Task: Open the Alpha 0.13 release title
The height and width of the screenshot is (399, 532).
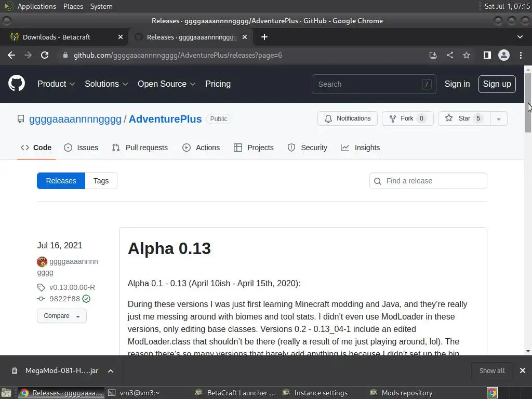Action: [169, 248]
